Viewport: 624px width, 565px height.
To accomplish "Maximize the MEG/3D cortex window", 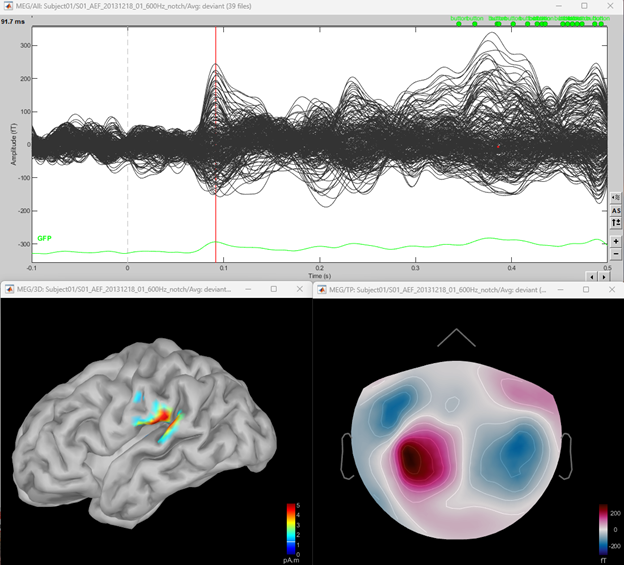I will coord(272,289).
